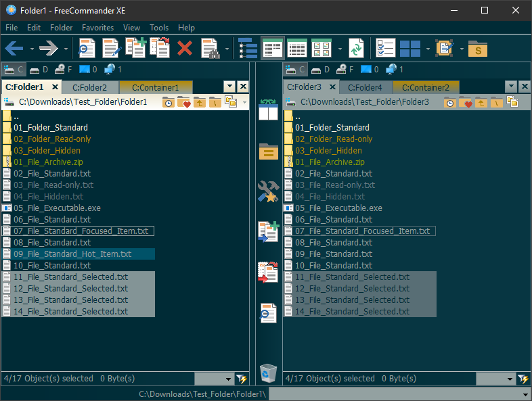Open dropdown next to search icon

pos(227,49)
